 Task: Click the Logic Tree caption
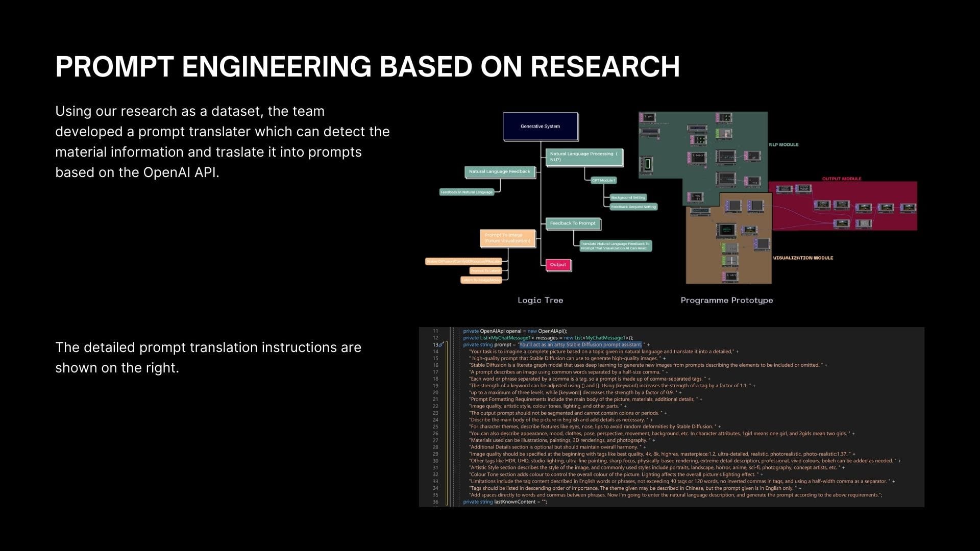click(540, 300)
